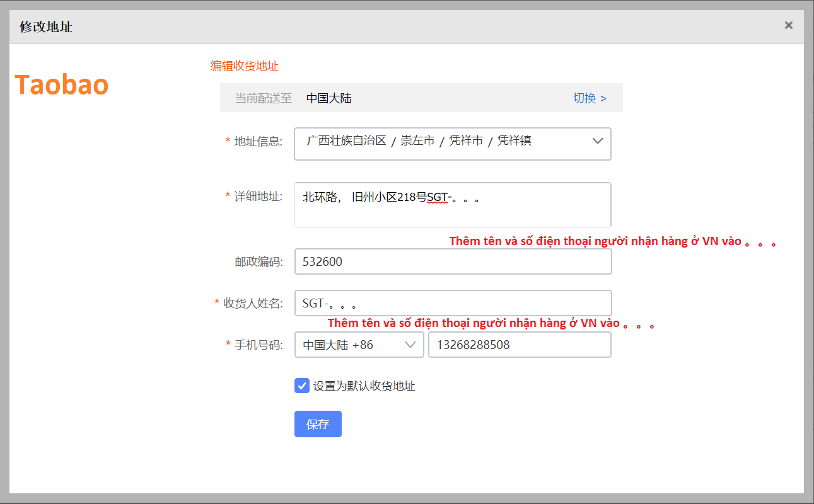
Task: Click the 邮政编码 label
Action: point(259,261)
